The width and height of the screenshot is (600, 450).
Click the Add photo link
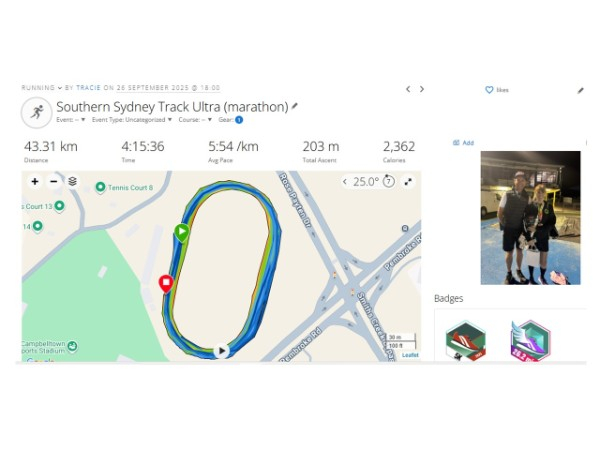coord(463,143)
